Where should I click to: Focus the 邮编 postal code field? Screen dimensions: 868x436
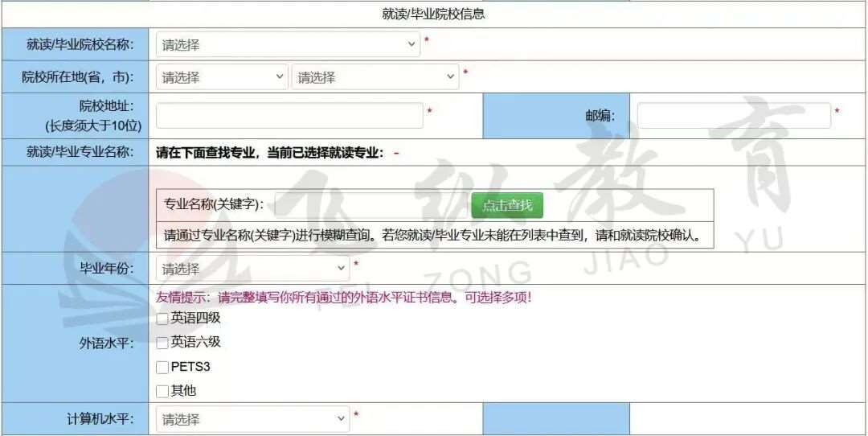pos(733,116)
